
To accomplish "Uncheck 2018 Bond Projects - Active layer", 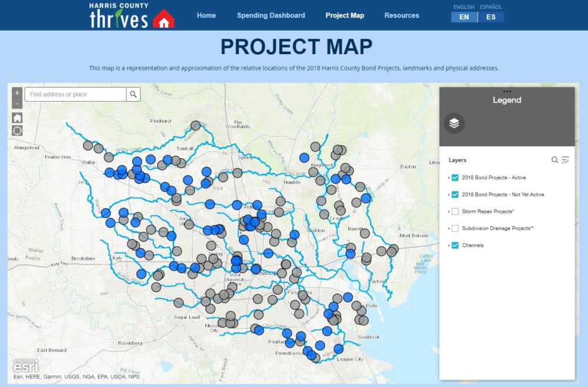I will (455, 177).
